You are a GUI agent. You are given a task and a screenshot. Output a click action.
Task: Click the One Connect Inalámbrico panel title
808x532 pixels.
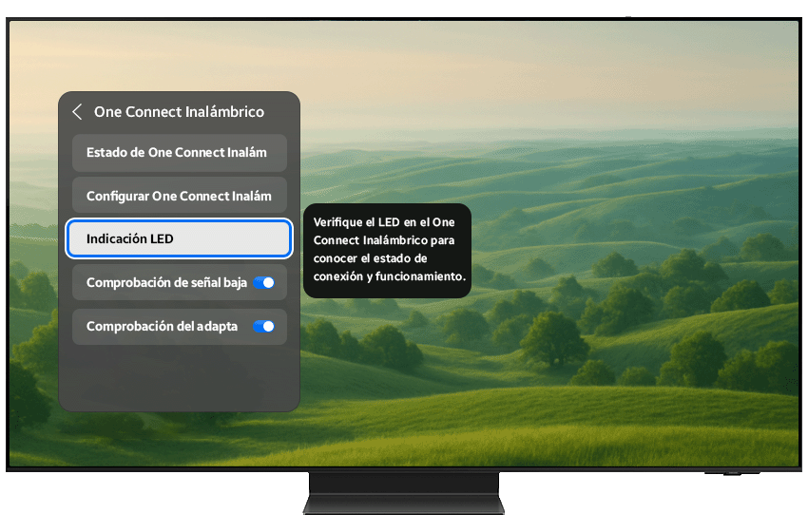click(x=179, y=112)
